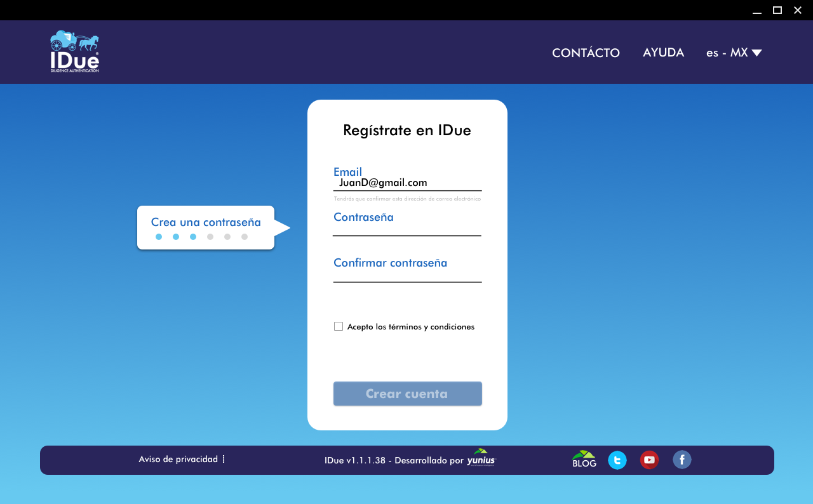
Task: Open the BLOG icon link
Action: click(584, 460)
